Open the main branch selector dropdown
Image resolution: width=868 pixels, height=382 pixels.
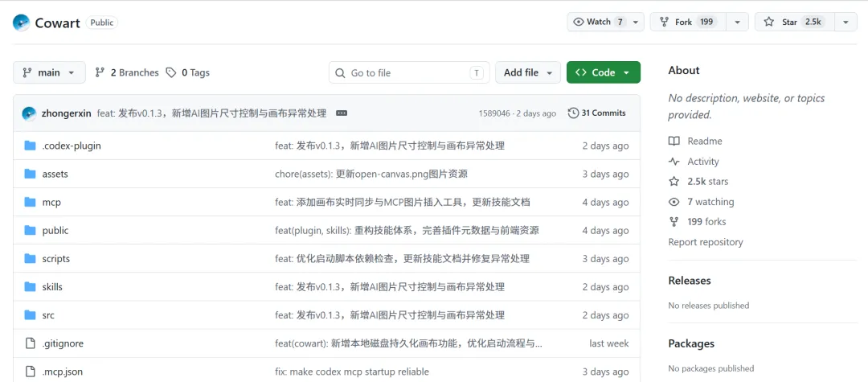click(49, 72)
